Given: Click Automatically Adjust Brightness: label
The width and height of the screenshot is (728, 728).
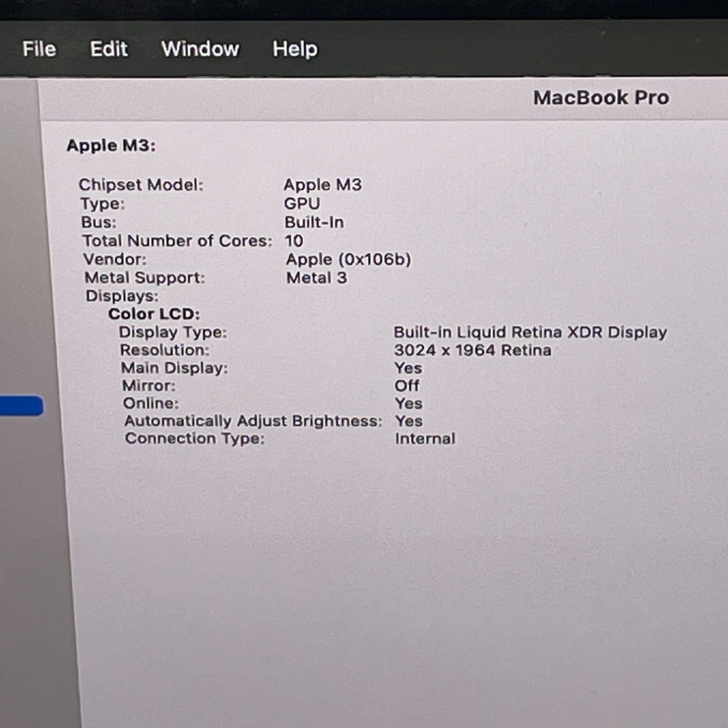Looking at the screenshot, I should 253,421.
